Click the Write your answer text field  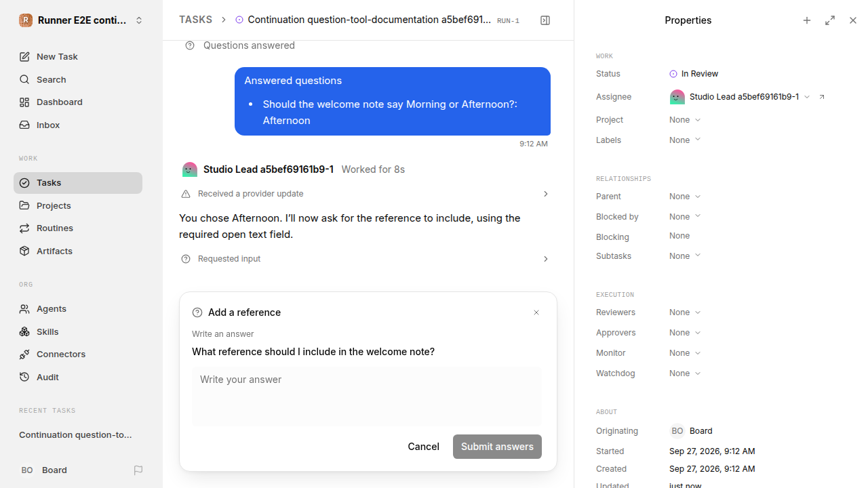pyautogui.click(x=367, y=396)
